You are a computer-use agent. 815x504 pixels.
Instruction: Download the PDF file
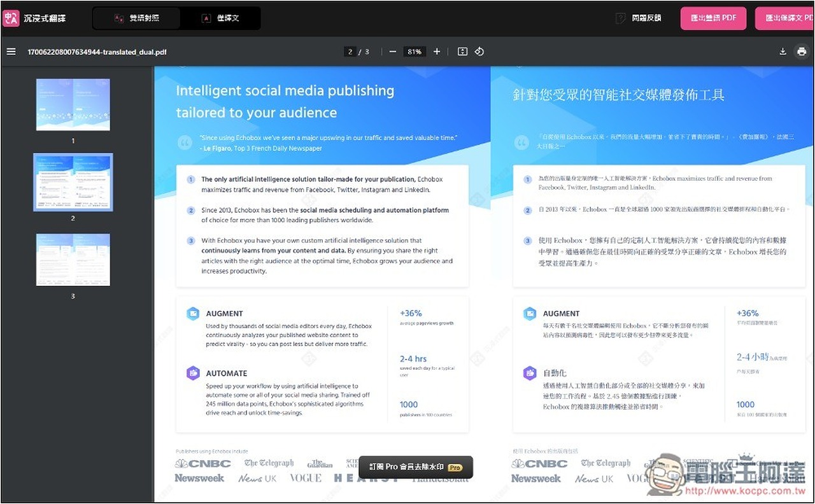(783, 52)
